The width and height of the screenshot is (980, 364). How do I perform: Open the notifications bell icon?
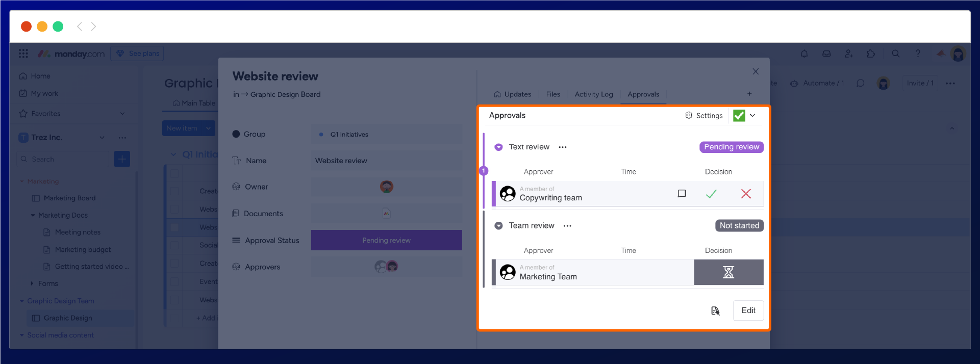804,54
